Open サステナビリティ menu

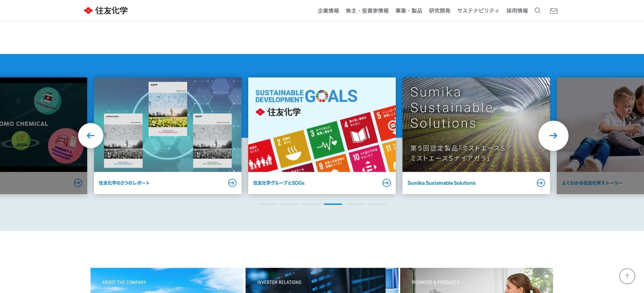click(478, 11)
